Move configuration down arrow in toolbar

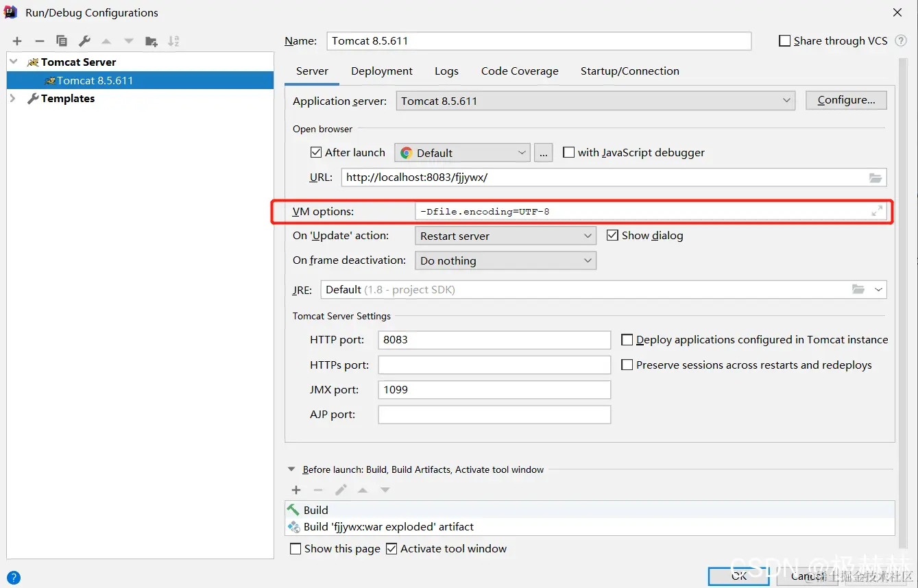click(x=129, y=41)
